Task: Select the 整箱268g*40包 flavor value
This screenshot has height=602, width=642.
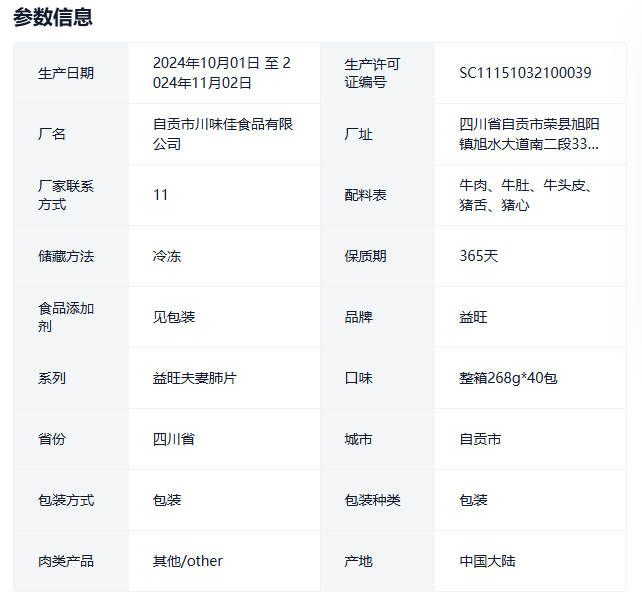Action: 508,378
